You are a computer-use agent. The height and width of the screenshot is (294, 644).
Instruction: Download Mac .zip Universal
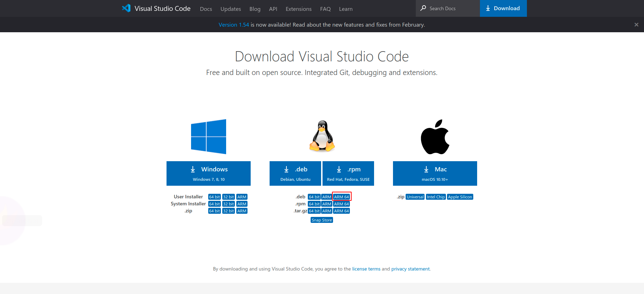(x=415, y=197)
